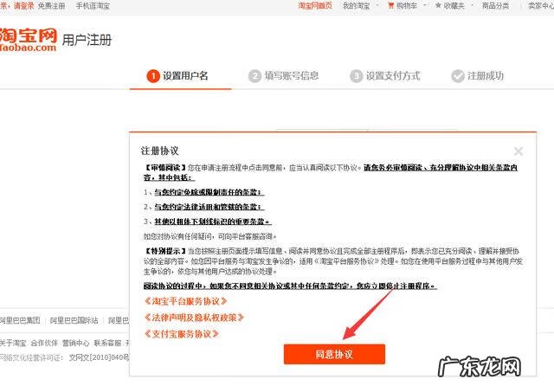Open the 法律声明及隐私权政策 link
The height and width of the screenshot is (392, 554).
194,318
